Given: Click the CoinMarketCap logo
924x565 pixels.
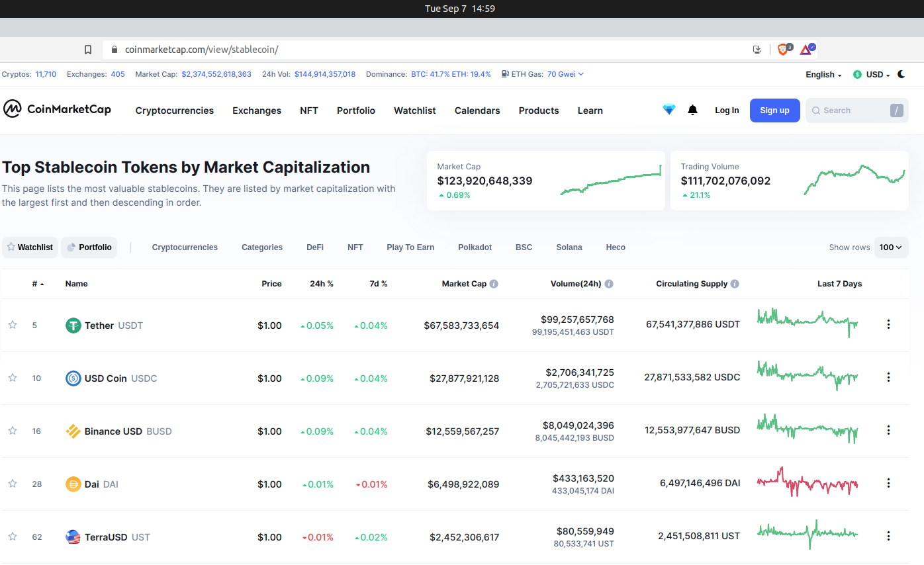Looking at the screenshot, I should 57,109.
